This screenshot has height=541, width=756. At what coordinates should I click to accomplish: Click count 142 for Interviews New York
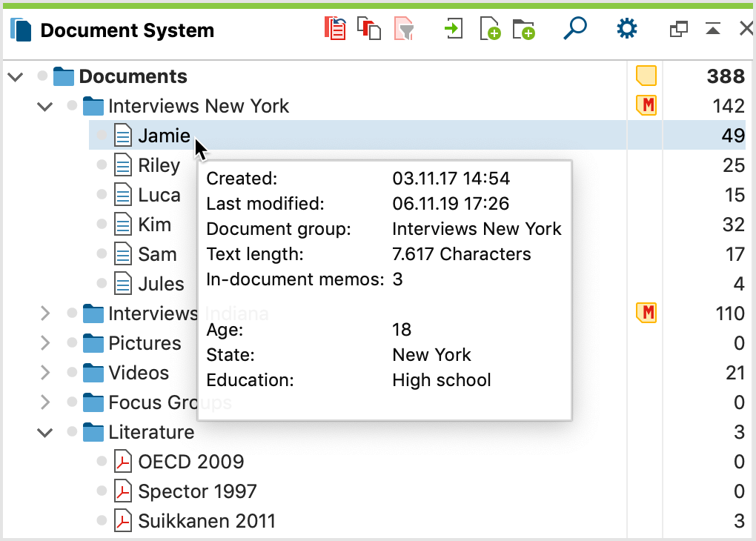pos(729,106)
